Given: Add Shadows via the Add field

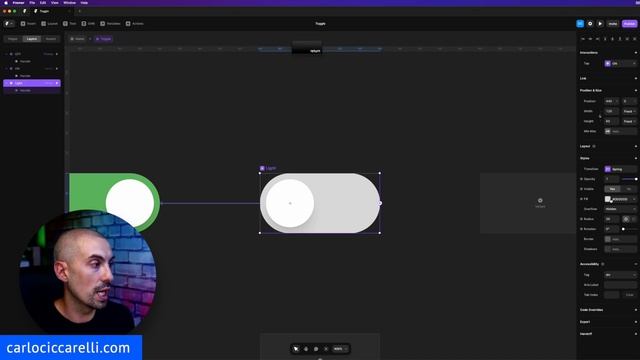Looking at the screenshot, I should (x=620, y=249).
